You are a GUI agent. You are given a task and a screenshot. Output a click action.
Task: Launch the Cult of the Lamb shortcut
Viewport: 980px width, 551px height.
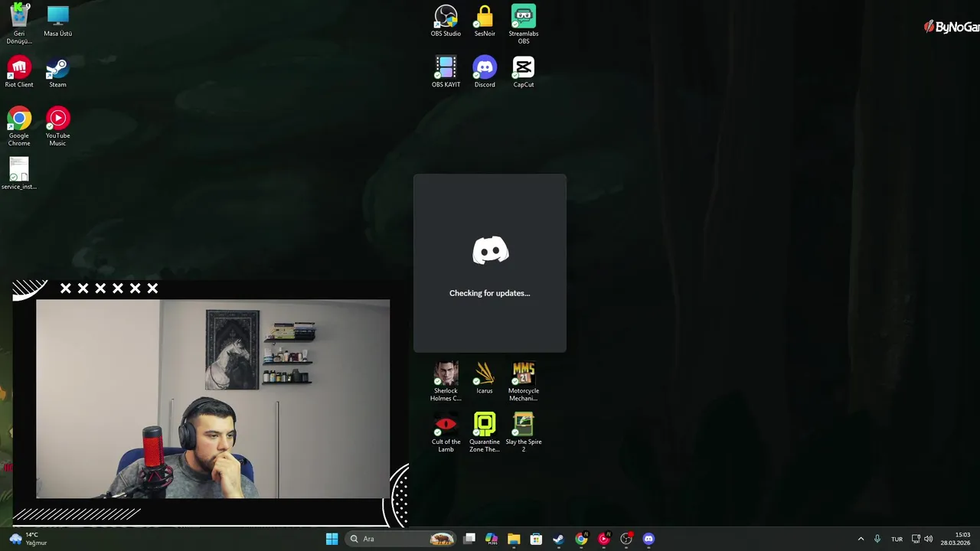click(446, 433)
